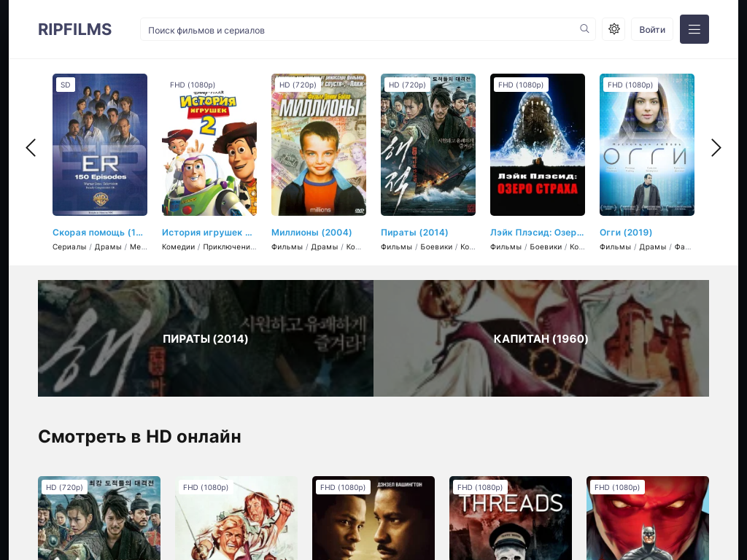Open the История игрушек title link
Screen dimensions: 747x560
click(207, 233)
